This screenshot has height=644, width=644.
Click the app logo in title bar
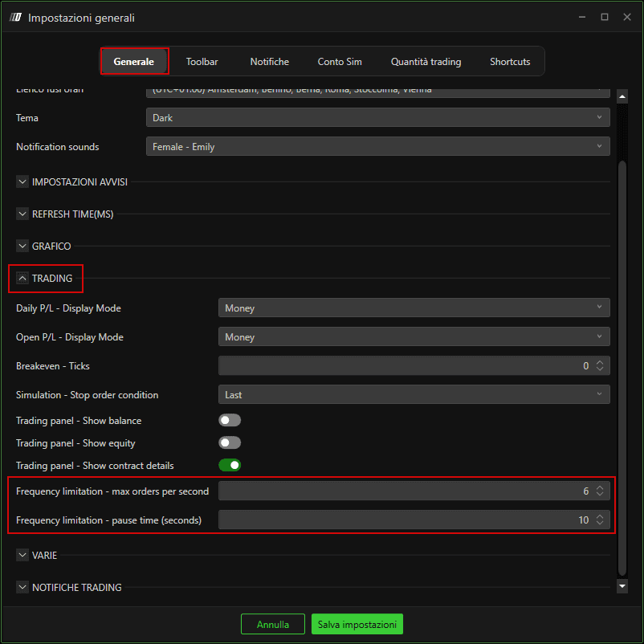(x=15, y=17)
